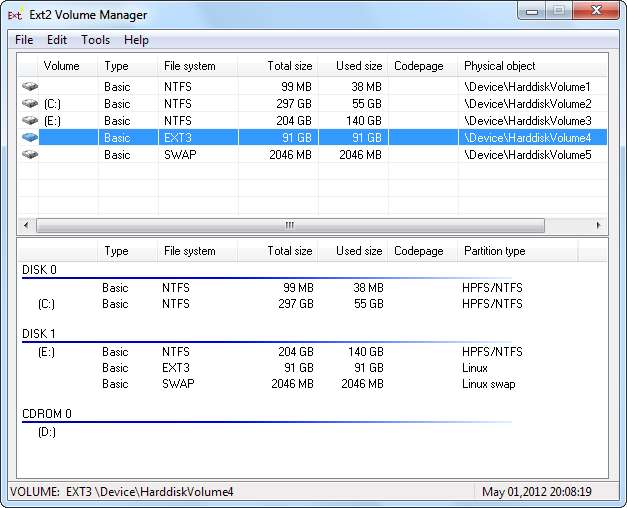Viewport: 627px width, 508px height.
Task: Click SWAP file system cell in top list
Action: (180, 155)
